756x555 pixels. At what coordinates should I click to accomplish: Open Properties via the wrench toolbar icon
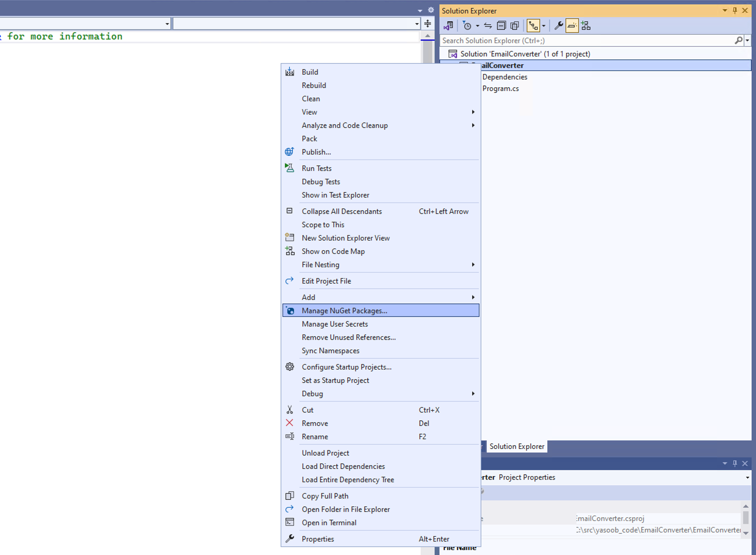pos(558,25)
